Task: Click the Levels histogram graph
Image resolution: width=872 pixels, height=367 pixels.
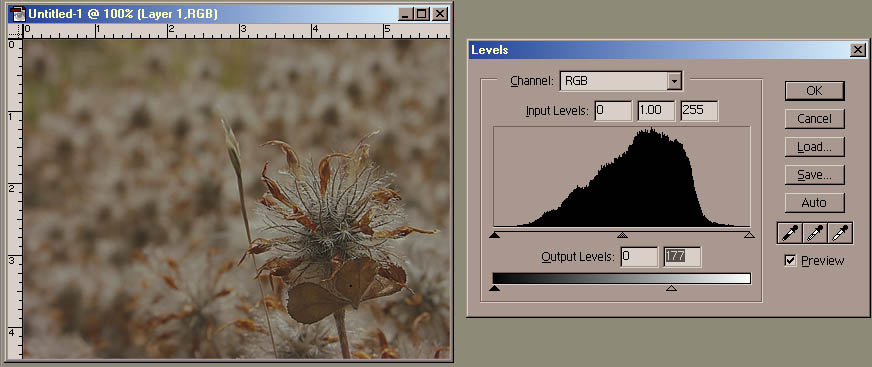Action: point(622,176)
